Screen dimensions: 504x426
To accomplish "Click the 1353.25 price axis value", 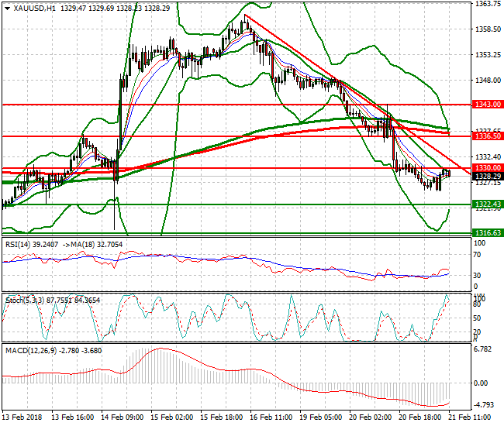I will (488, 55).
